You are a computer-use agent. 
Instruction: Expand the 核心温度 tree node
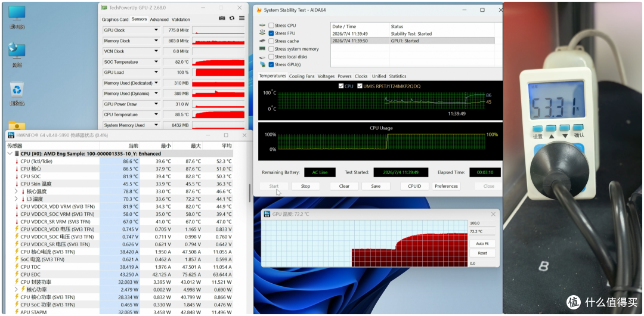click(16, 191)
